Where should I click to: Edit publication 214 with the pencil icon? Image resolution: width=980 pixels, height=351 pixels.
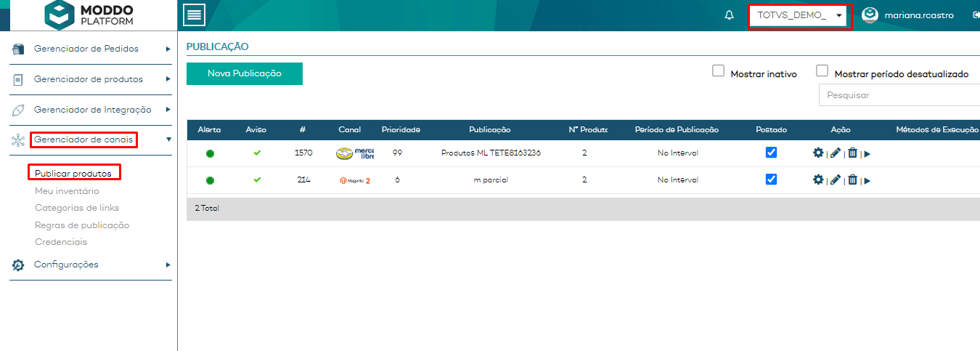click(836, 179)
